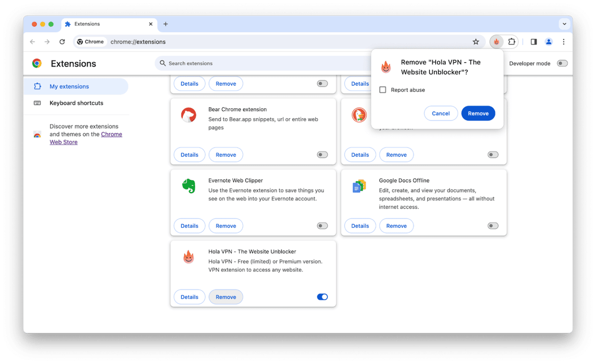
Task: Click the search magnifier icon
Action: 163,63
